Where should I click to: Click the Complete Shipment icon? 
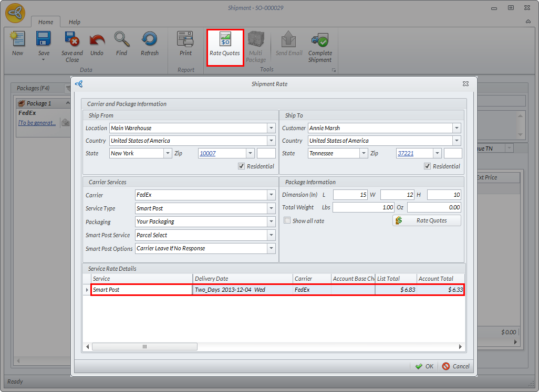tap(319, 40)
